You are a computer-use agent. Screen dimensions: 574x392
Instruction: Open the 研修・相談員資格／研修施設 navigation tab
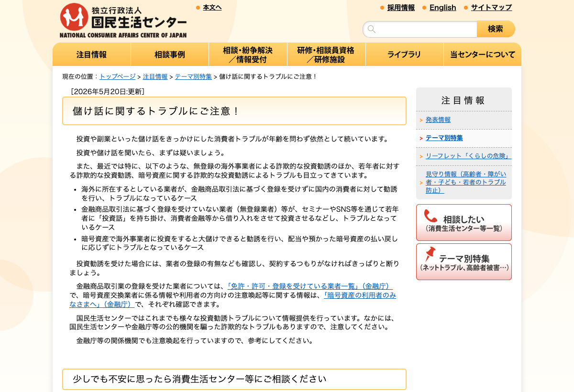(x=326, y=54)
